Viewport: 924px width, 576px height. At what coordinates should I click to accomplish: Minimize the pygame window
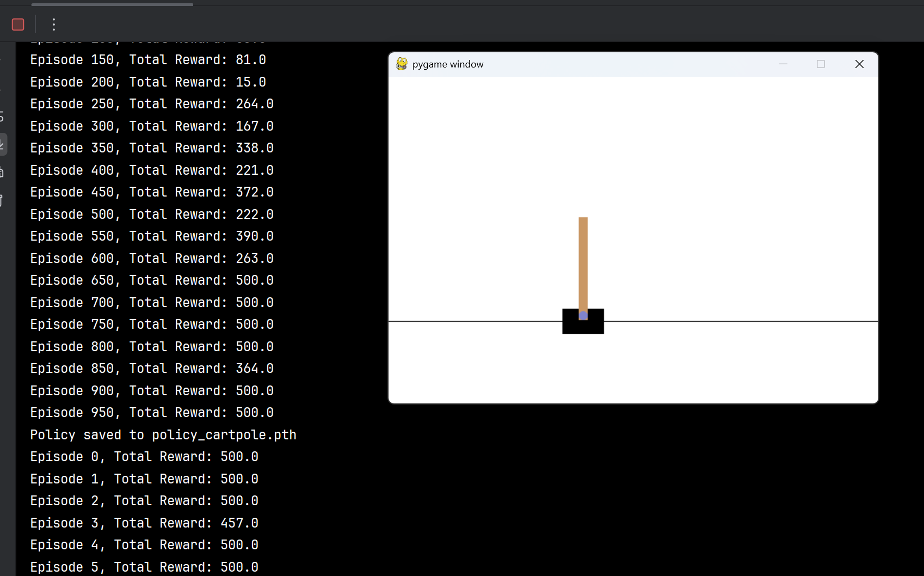(783, 64)
